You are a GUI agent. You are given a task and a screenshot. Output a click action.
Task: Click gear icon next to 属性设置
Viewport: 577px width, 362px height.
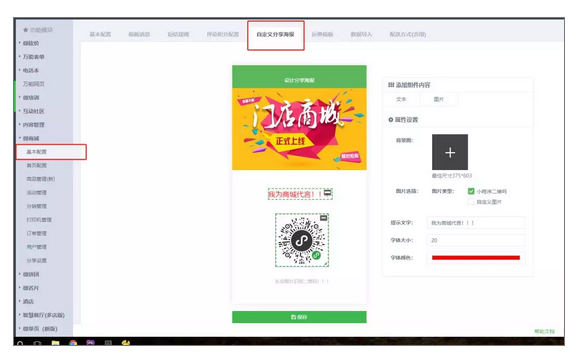coord(391,120)
